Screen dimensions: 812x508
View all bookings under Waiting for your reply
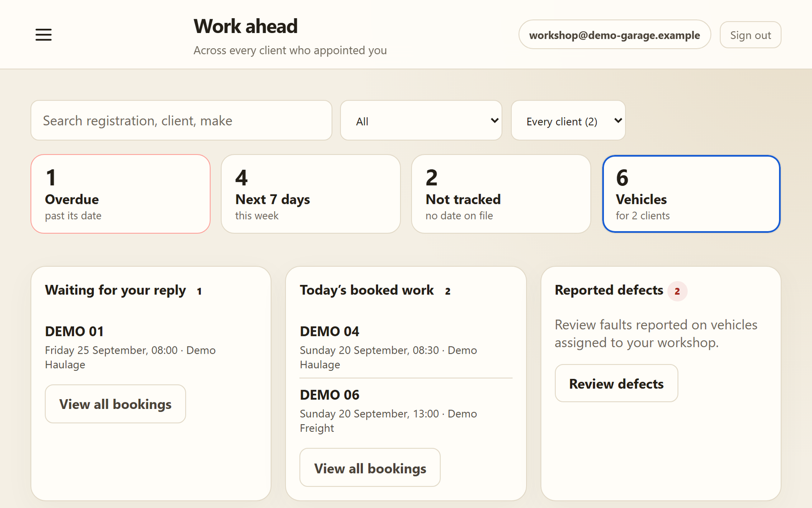coord(115,404)
